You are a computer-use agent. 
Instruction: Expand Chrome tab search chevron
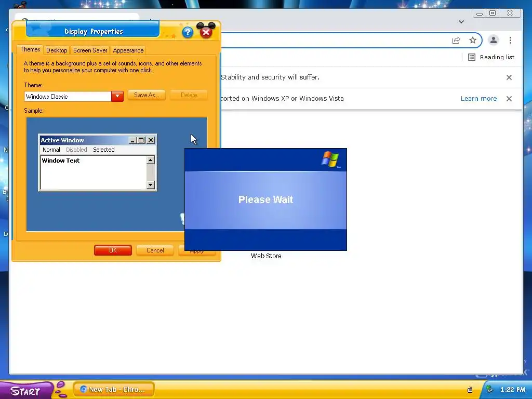click(x=461, y=22)
